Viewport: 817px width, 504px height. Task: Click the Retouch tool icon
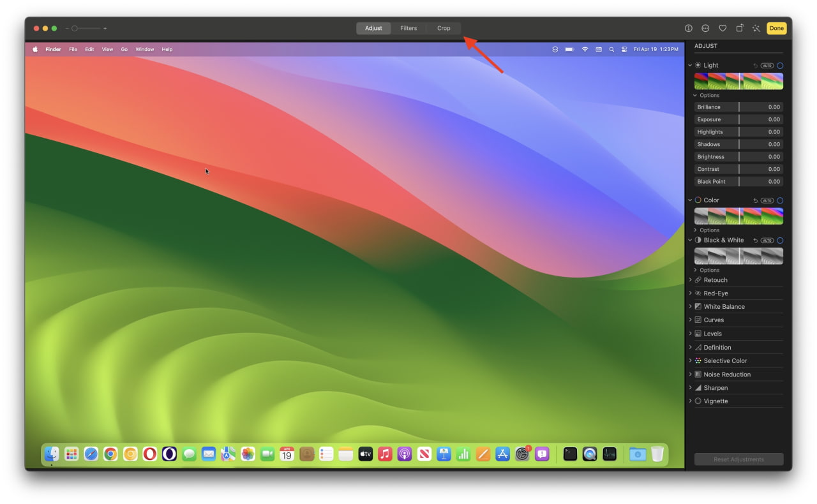point(697,279)
